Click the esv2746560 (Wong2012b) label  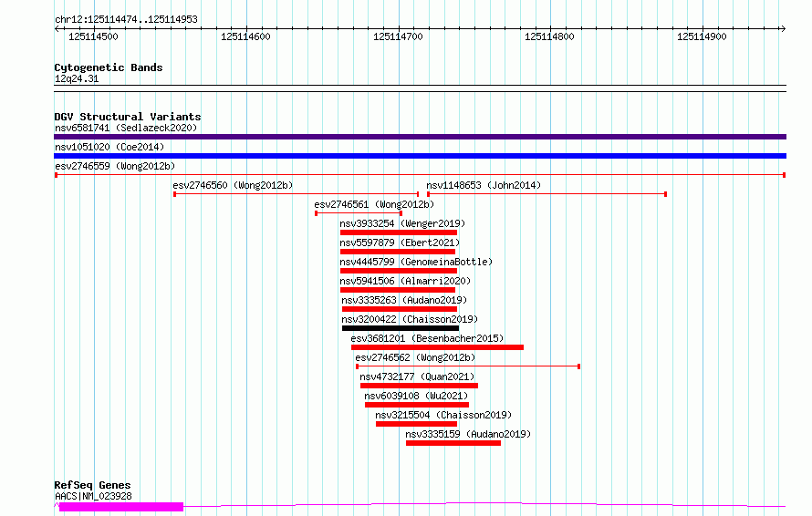click(x=233, y=185)
